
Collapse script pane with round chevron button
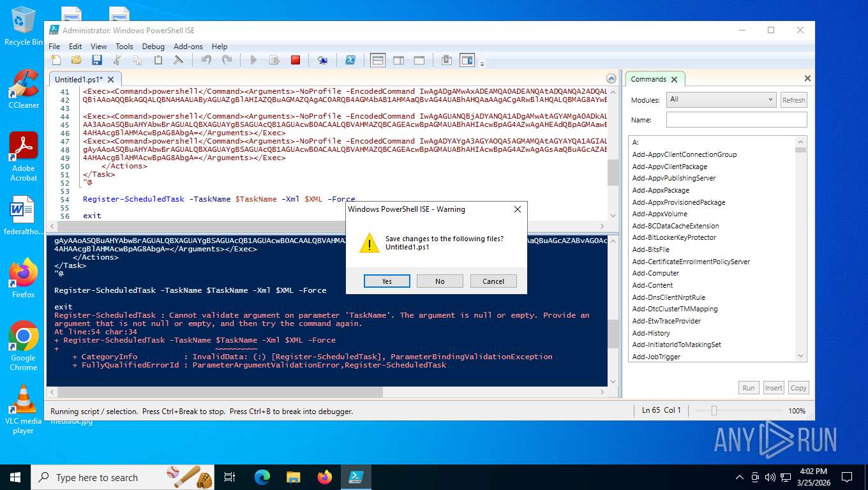click(611, 79)
